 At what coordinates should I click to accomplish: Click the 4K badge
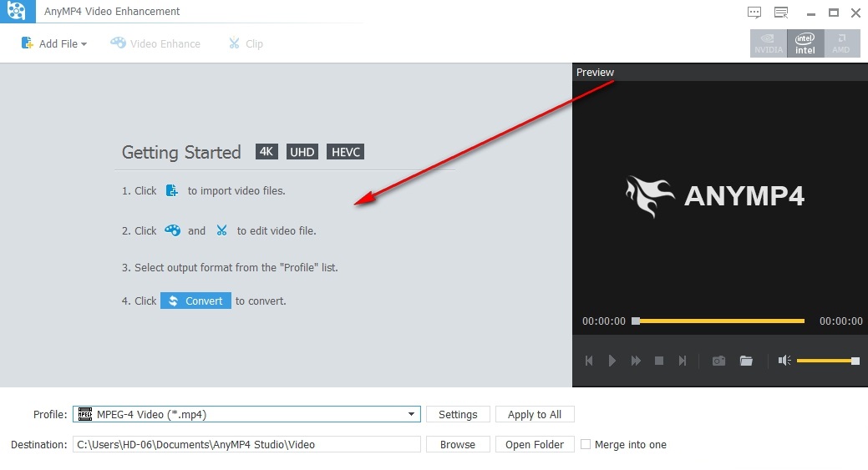tap(266, 151)
